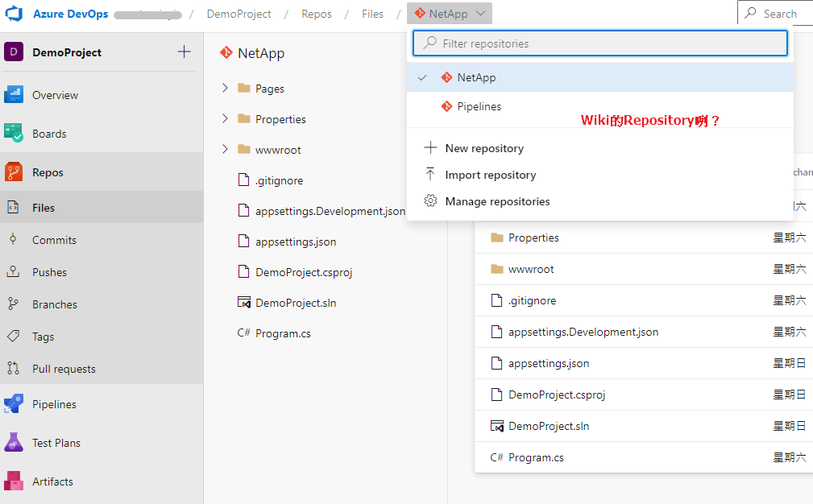This screenshot has height=504, width=813.
Task: Open DemoProject.csproj in the file list
Action: click(556, 395)
